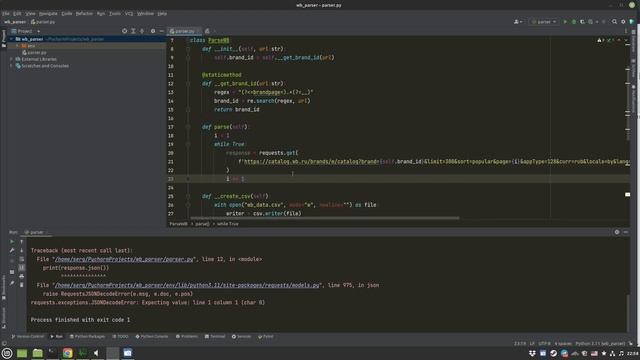Image resolution: width=640 pixels, height=360 pixels.
Task: Expand External Libraries node
Action: 11,59
